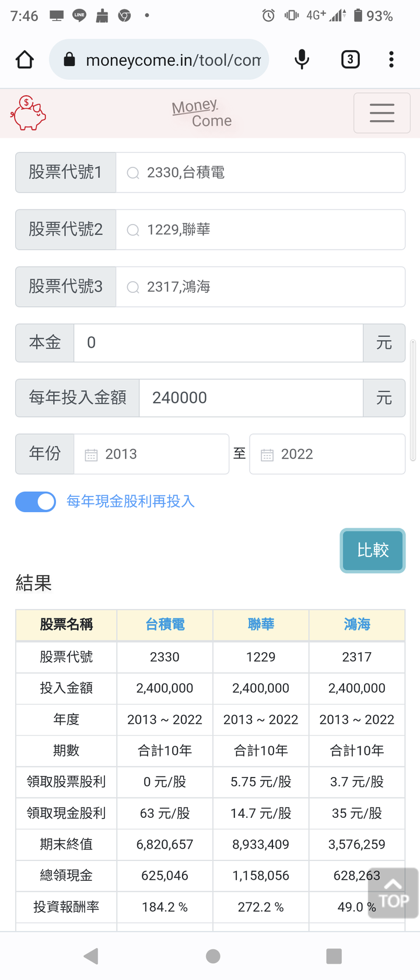Open the 股票代號3 stock selector showing 鴻海

click(260, 287)
